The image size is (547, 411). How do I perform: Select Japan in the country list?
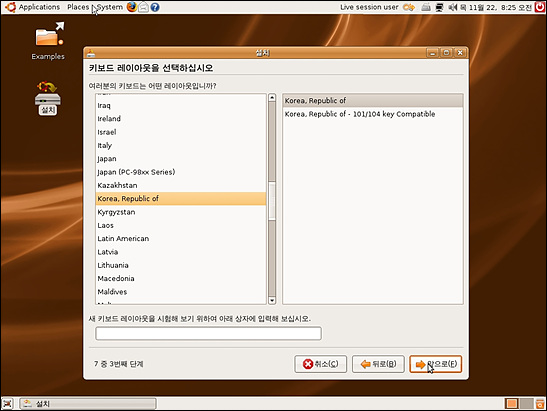[x=181, y=159]
